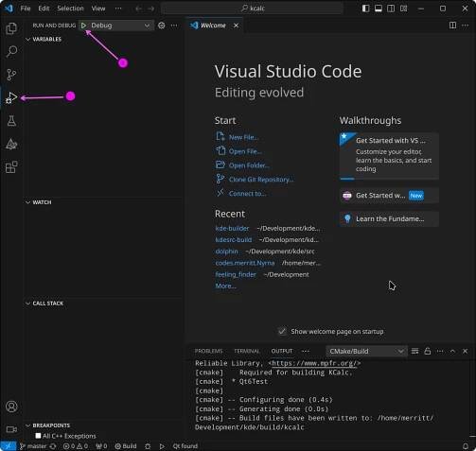Toggle output auto-scroll lock icon

[x=428, y=351]
